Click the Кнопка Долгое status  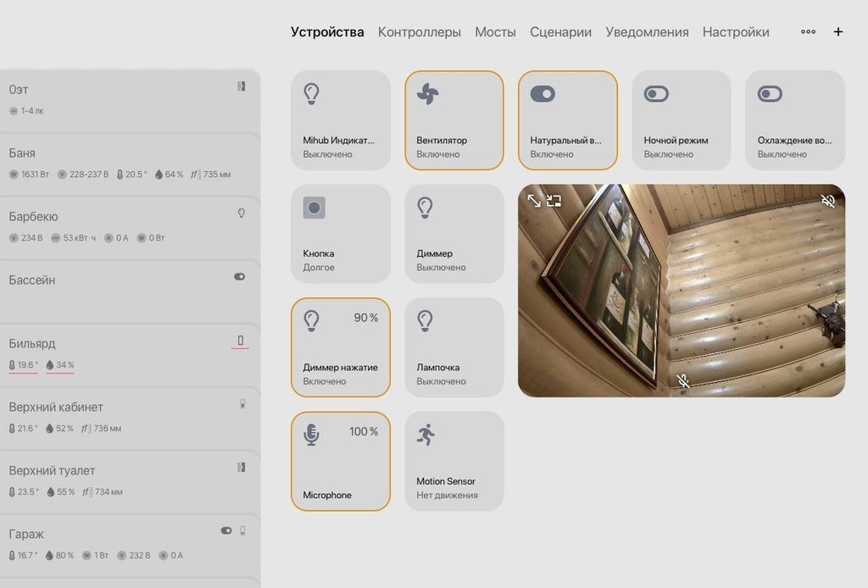(x=319, y=267)
